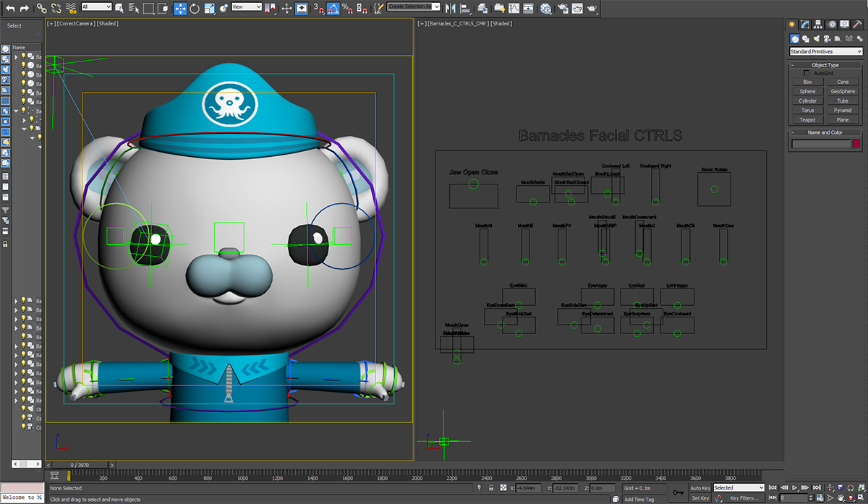Open the Material Editor icon

point(546,9)
